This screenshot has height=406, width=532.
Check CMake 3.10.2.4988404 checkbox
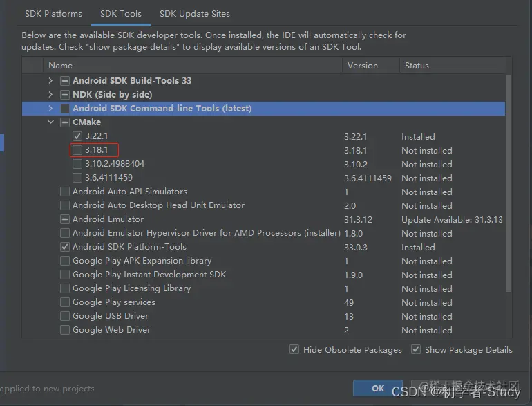(x=77, y=164)
